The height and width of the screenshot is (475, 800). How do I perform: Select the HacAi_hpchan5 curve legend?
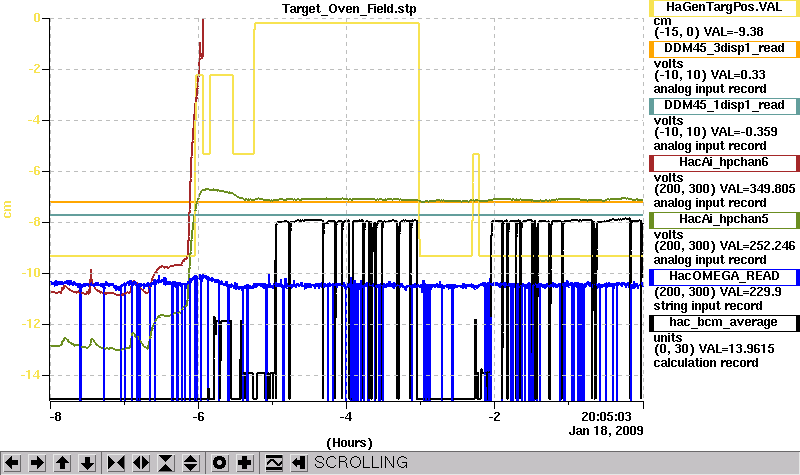coord(724,220)
